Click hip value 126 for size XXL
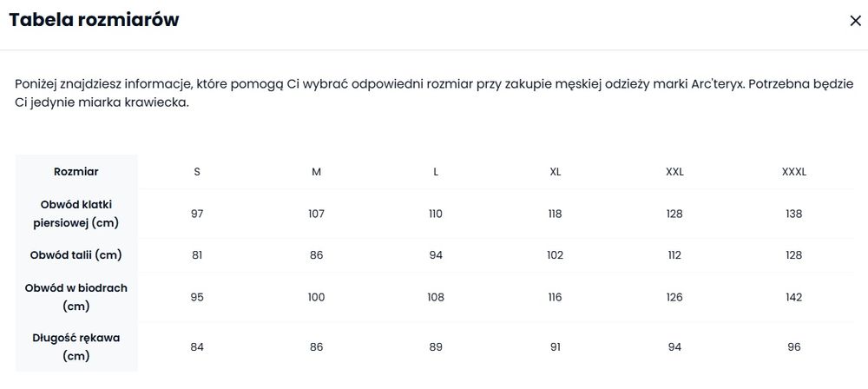Screen dimensions: 868x389 click(x=674, y=297)
